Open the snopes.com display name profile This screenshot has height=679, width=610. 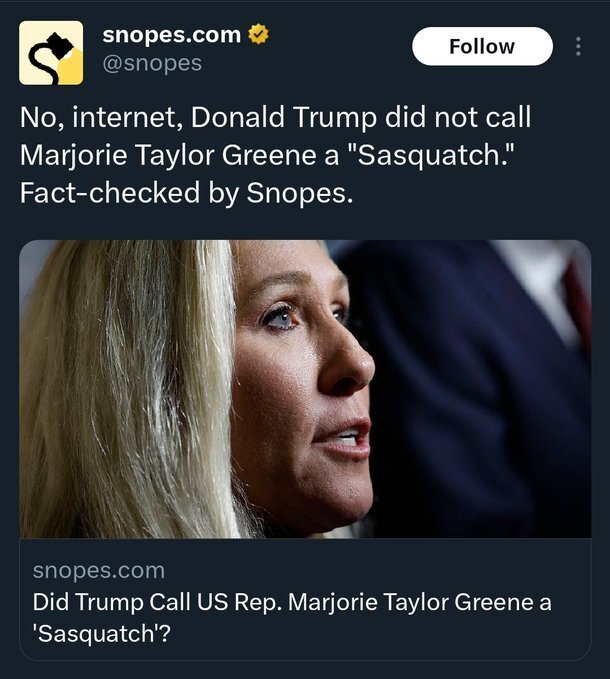point(171,35)
